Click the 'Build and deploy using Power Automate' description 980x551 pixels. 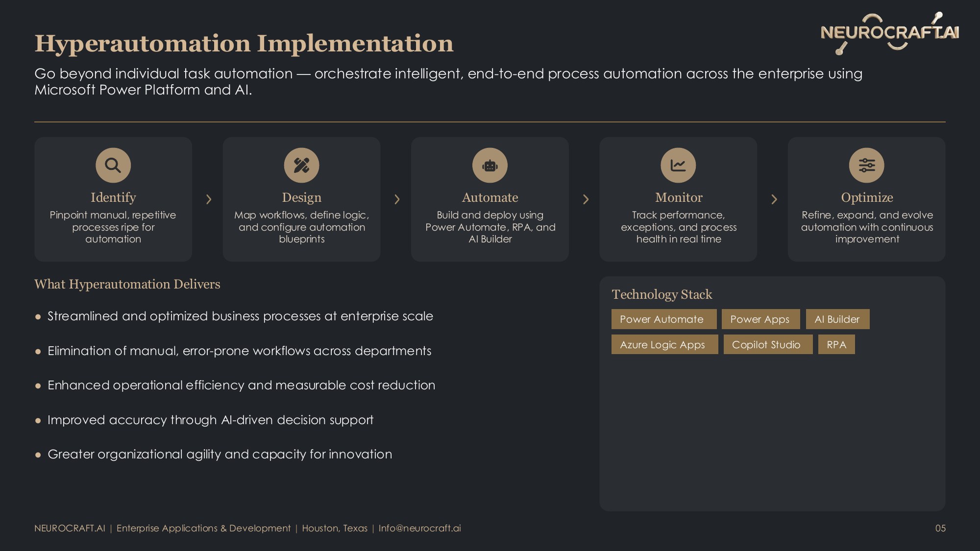tap(490, 227)
